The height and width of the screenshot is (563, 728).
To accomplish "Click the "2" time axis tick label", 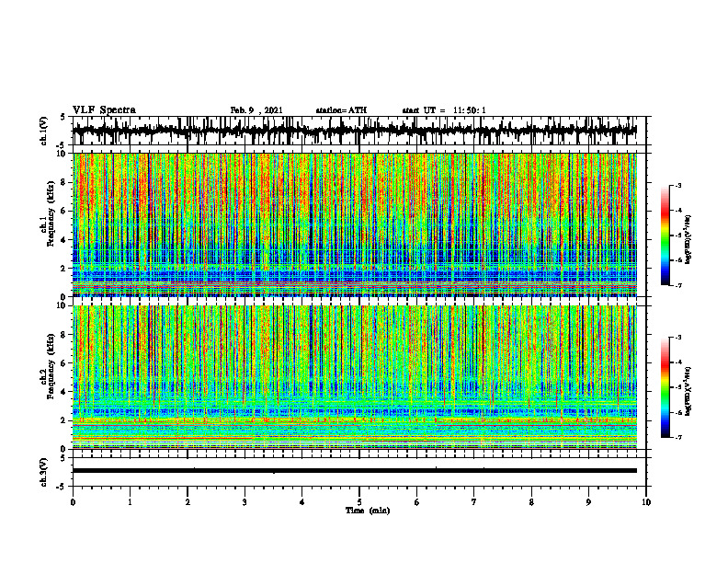I will [x=188, y=502].
